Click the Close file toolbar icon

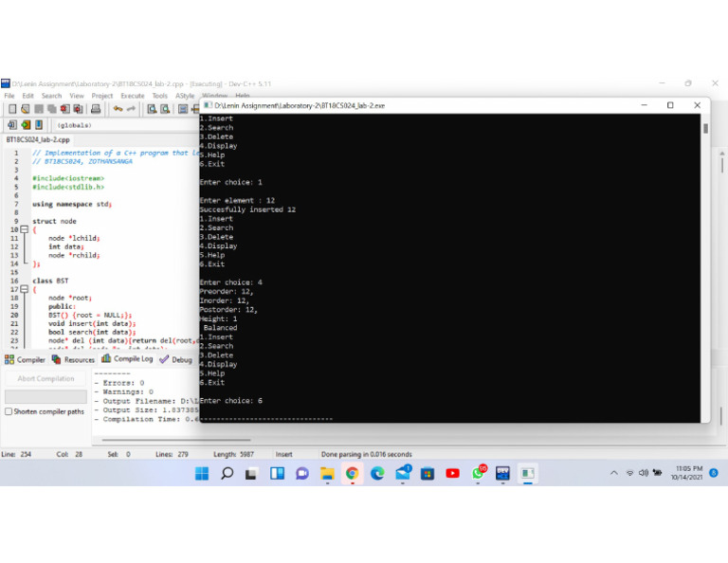(x=65, y=109)
